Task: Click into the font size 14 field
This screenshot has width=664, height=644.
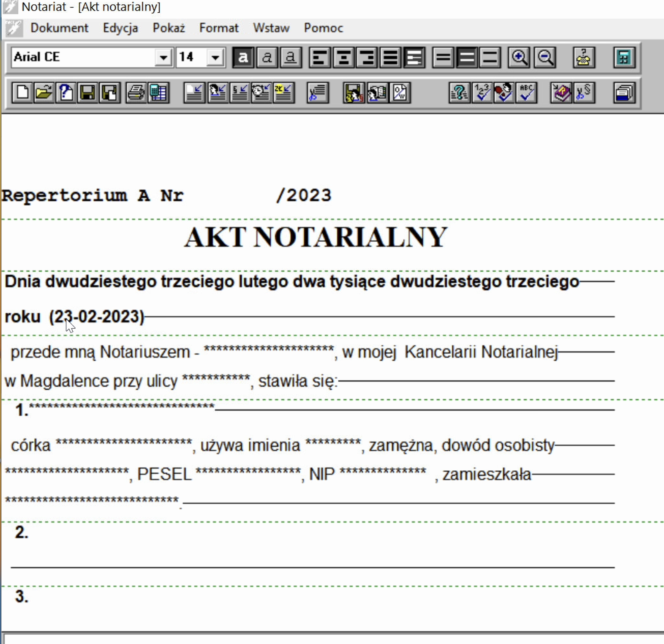Action: [x=192, y=57]
